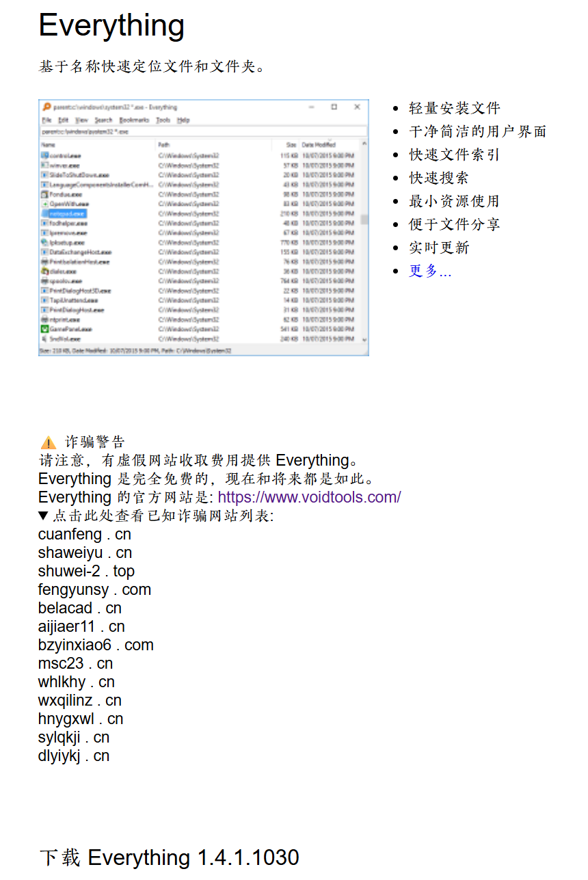Screen dimensions: 588x880
Task: Click the bullet item 干净简洁的用户界面
Action: click(x=478, y=131)
